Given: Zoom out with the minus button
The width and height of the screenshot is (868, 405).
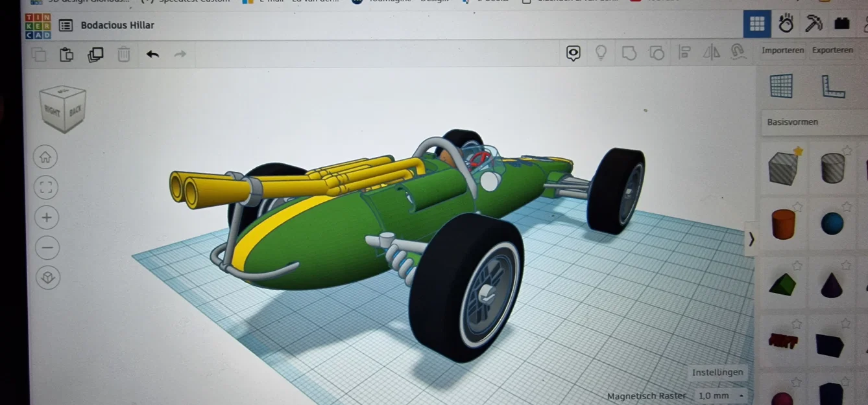Looking at the screenshot, I should point(47,248).
